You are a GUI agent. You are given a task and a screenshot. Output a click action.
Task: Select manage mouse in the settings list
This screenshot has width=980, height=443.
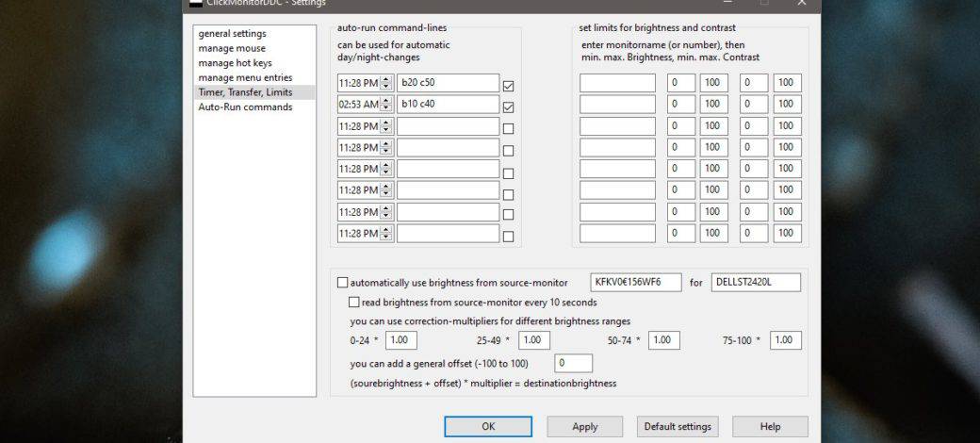click(232, 48)
